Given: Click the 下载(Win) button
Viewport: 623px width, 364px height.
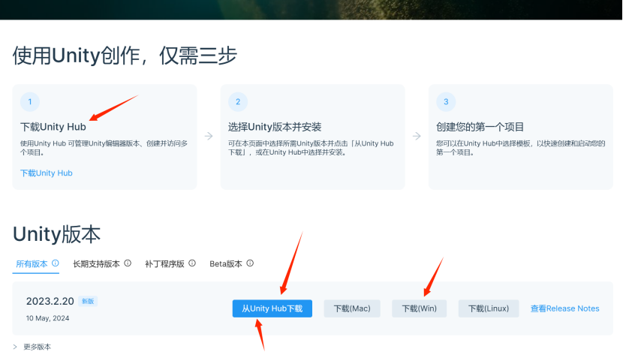Looking at the screenshot, I should coord(419,308).
